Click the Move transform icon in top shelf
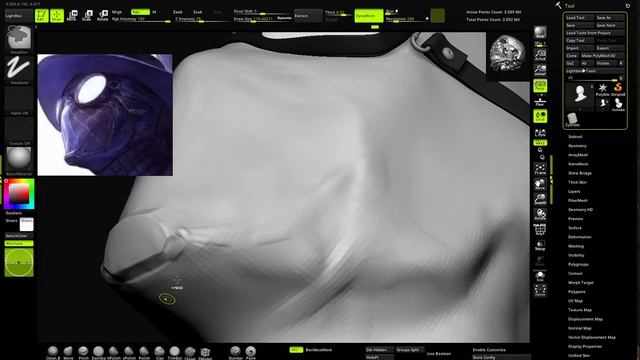This screenshot has width=640, height=360. coord(72,16)
